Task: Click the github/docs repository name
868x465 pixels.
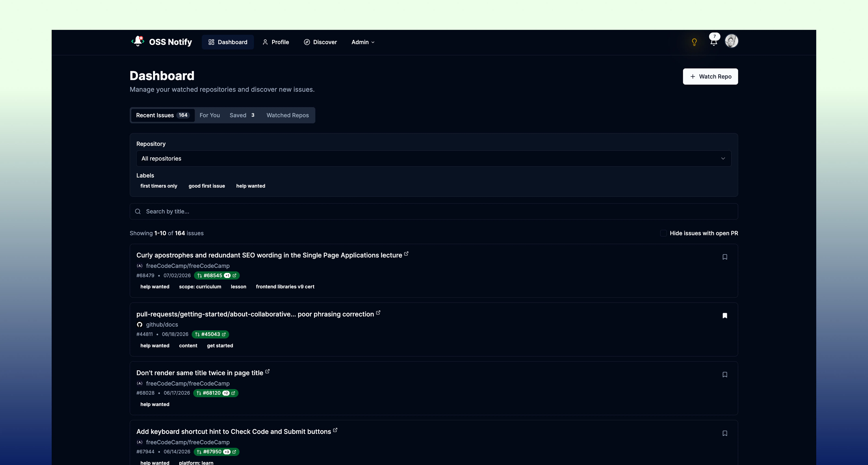Action: pos(162,325)
